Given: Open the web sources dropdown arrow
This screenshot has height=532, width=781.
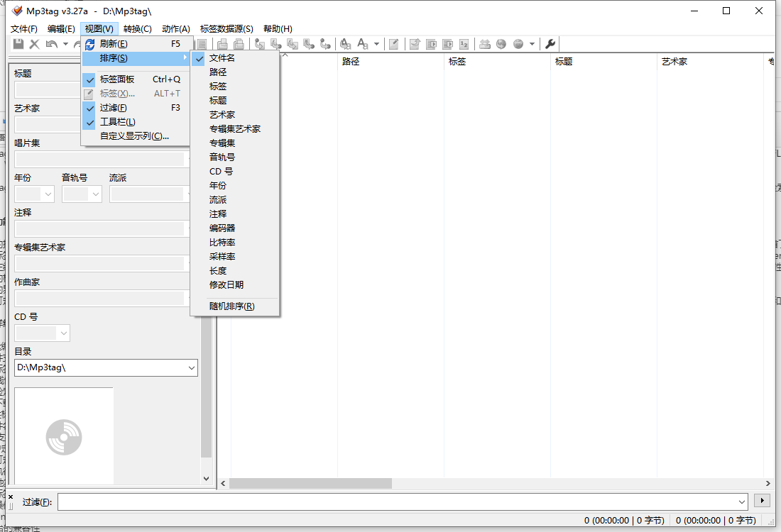Looking at the screenshot, I should [532, 44].
